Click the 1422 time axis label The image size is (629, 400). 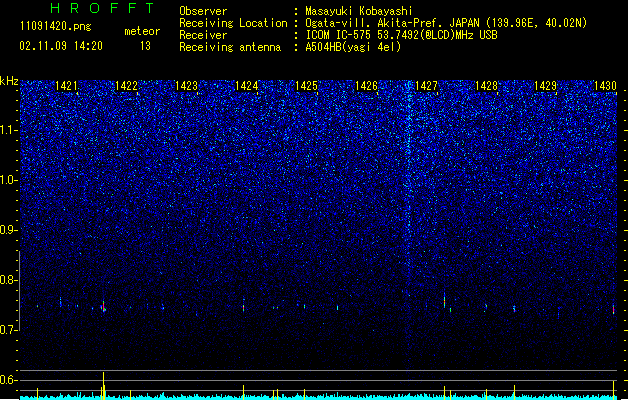126,86
